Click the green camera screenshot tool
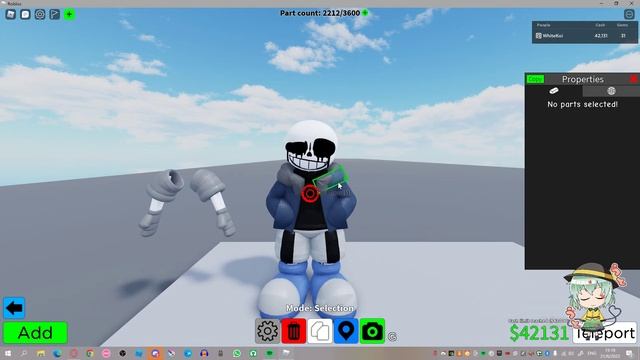Image resolution: width=640 pixels, height=360 pixels. (x=372, y=331)
